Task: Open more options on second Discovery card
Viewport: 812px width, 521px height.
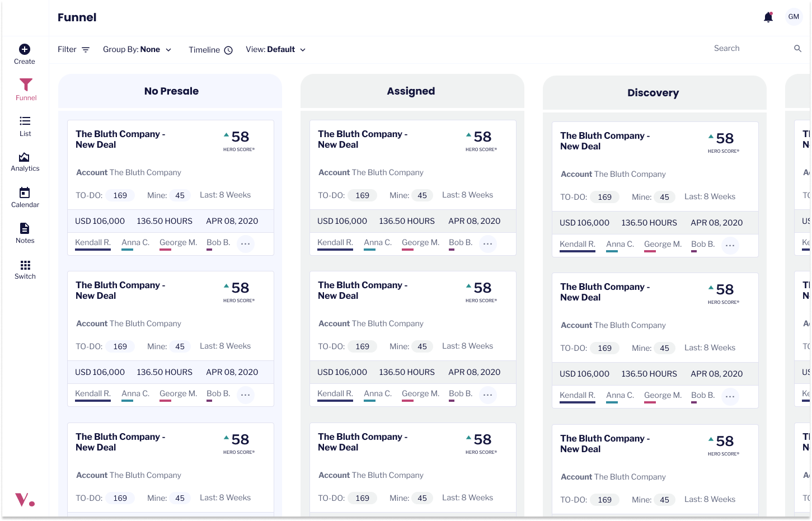Action: click(x=730, y=396)
